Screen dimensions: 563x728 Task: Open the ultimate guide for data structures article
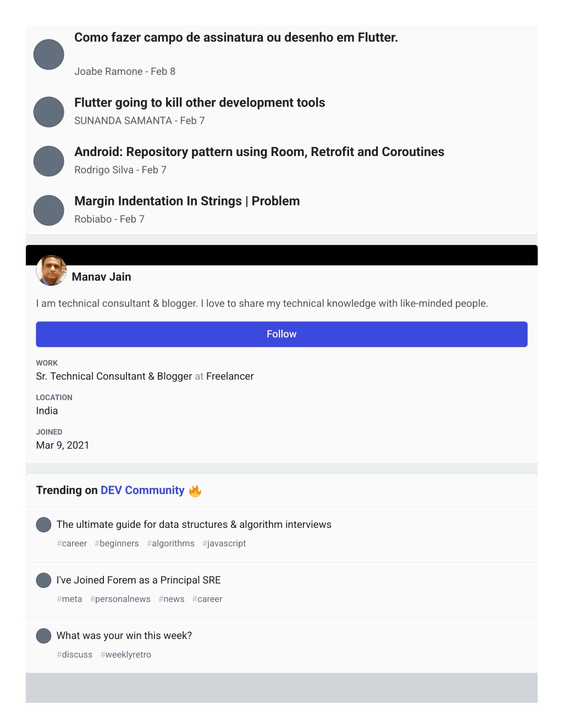(194, 525)
